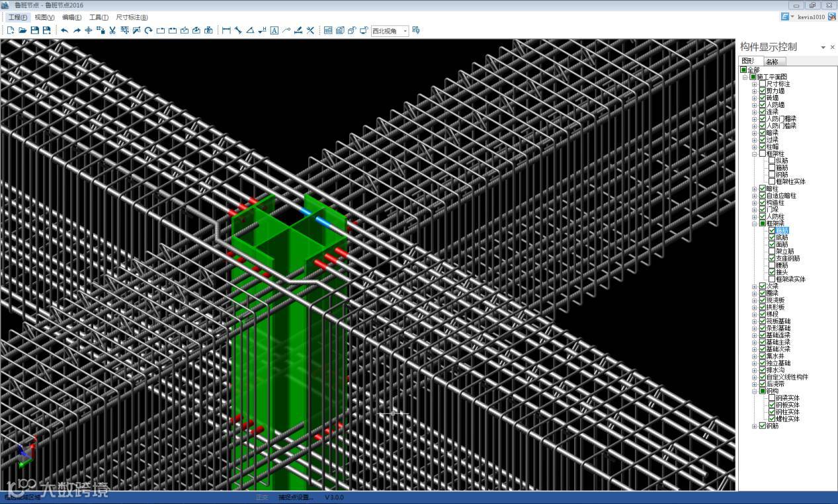
Task: Click the 构件显示控制 panel dropdown arrow
Action: pyautogui.click(x=823, y=48)
